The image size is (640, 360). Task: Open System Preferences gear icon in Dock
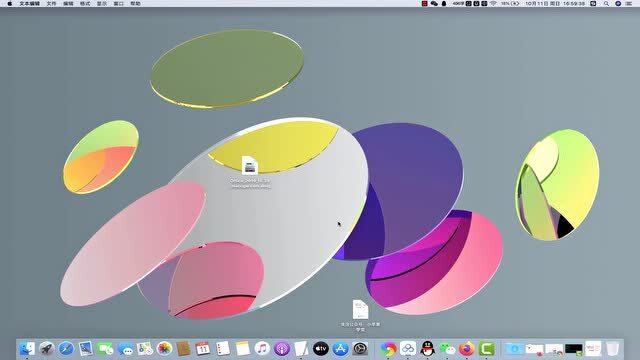point(360,349)
